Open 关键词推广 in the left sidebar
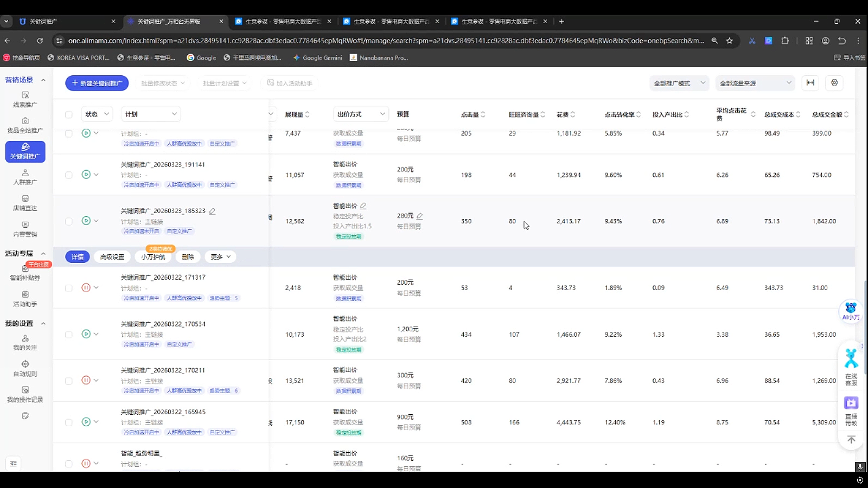Viewport: 868px width, 488px height. tap(25, 151)
